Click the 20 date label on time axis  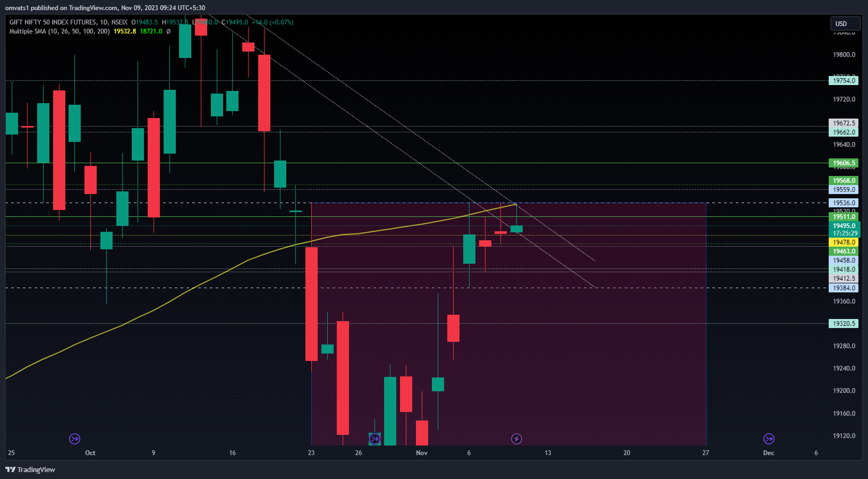(x=627, y=453)
